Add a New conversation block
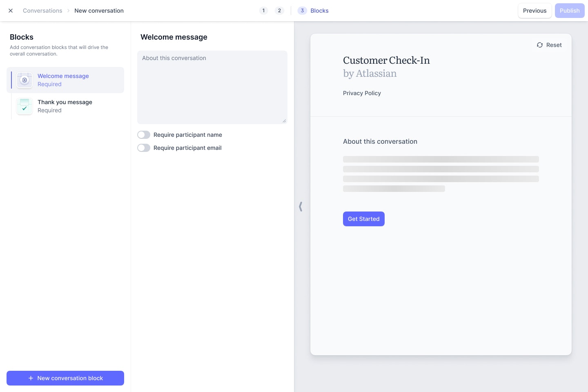Screen dimensions: 588x392 coord(65,378)
